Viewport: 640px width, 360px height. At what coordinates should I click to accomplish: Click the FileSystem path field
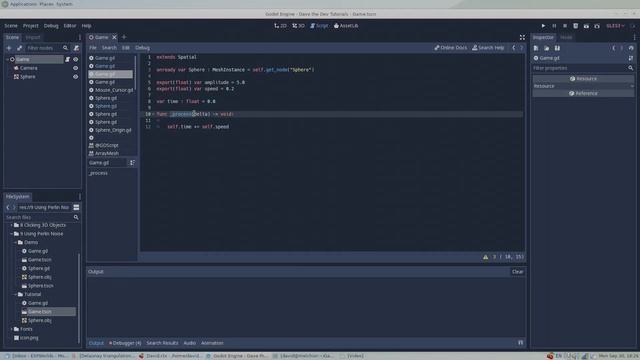(44, 207)
